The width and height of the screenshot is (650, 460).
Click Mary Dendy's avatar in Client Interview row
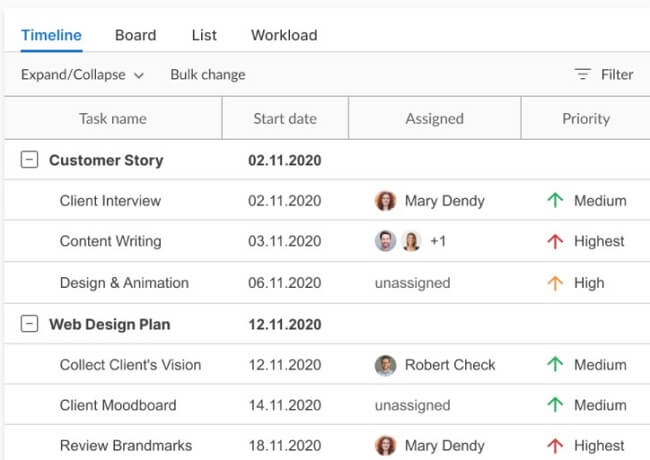pos(385,201)
